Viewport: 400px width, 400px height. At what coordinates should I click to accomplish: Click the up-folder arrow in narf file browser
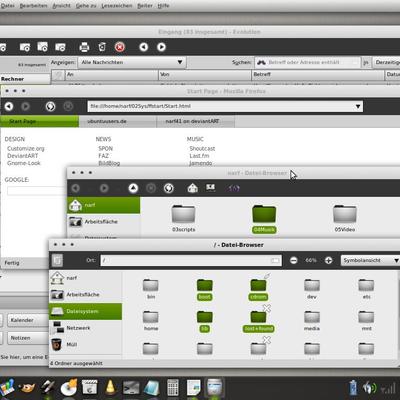tap(133, 188)
